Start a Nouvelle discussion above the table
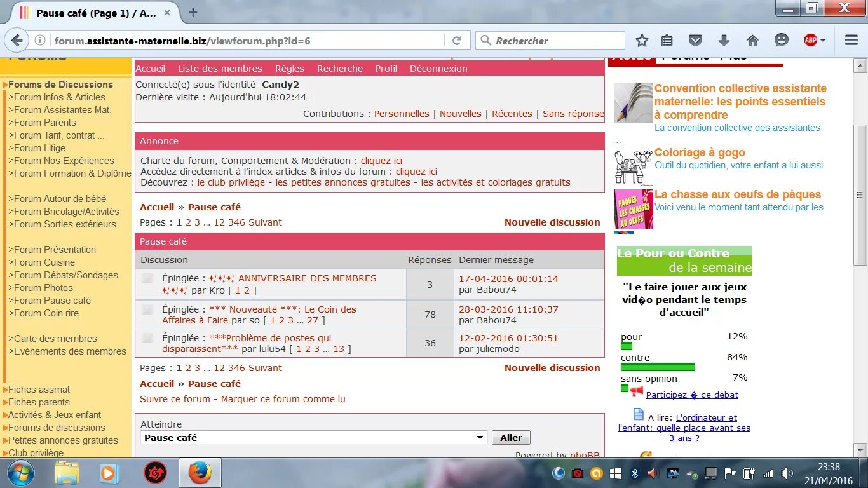 tap(552, 222)
